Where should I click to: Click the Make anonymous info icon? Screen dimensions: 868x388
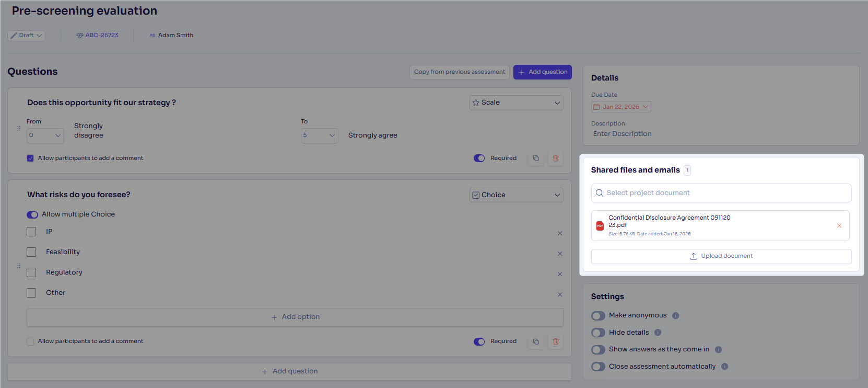coord(675,315)
